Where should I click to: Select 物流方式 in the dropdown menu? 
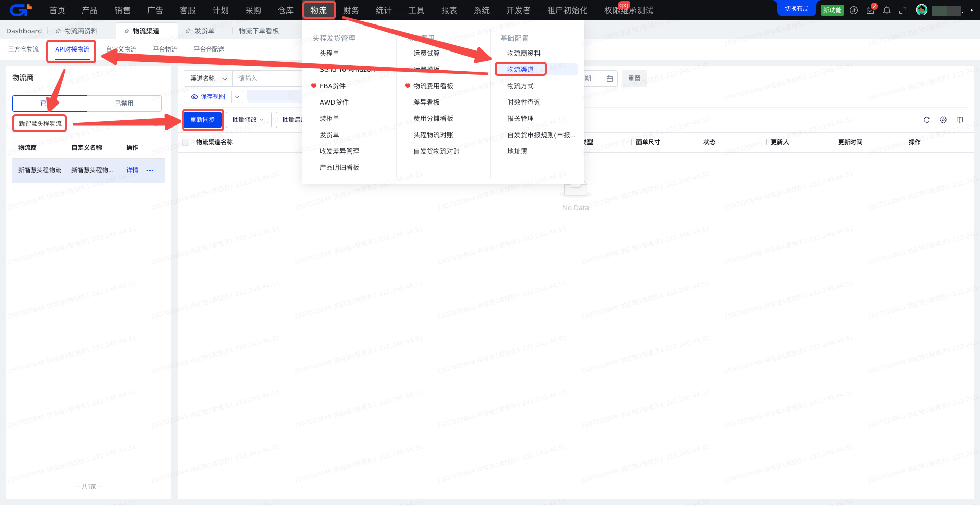coord(521,86)
